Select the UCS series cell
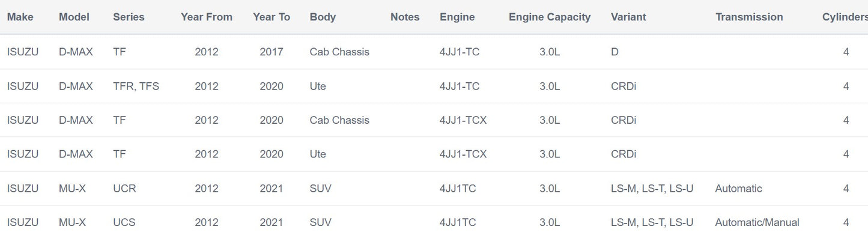Viewport: 868px width, 244px height. coord(124,222)
